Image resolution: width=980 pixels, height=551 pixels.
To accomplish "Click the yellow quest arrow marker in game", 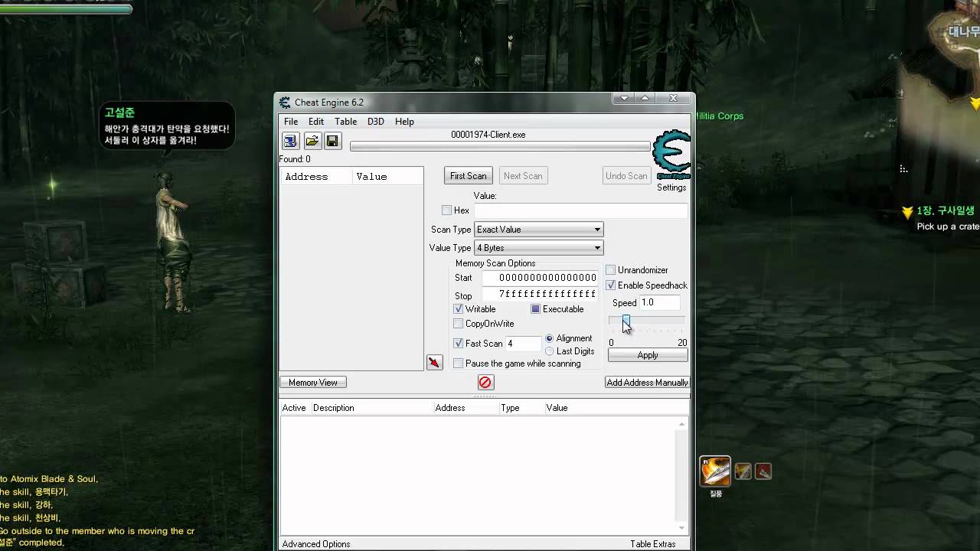I will click(x=907, y=212).
